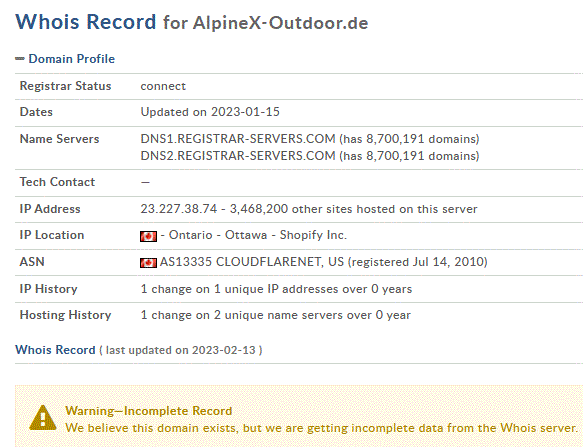Click the Canada flag in ASN row
This screenshot has width=583, height=447.
[x=148, y=263]
